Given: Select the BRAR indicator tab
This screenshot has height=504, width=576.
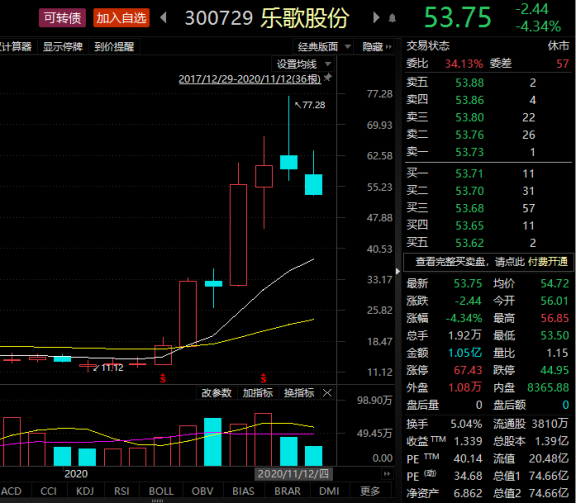Looking at the screenshot, I should [x=287, y=491].
